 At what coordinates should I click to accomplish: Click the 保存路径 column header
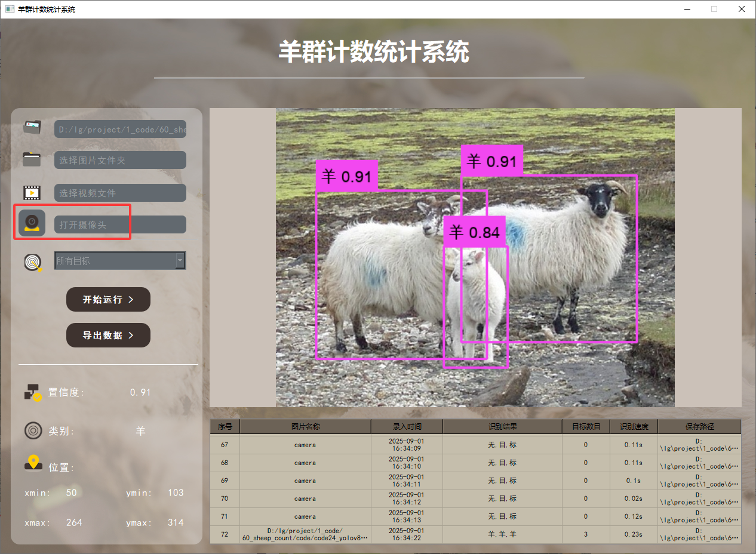click(x=699, y=426)
